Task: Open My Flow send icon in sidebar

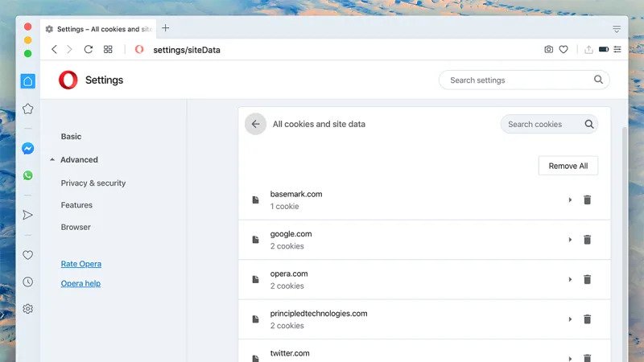Action: pos(27,215)
